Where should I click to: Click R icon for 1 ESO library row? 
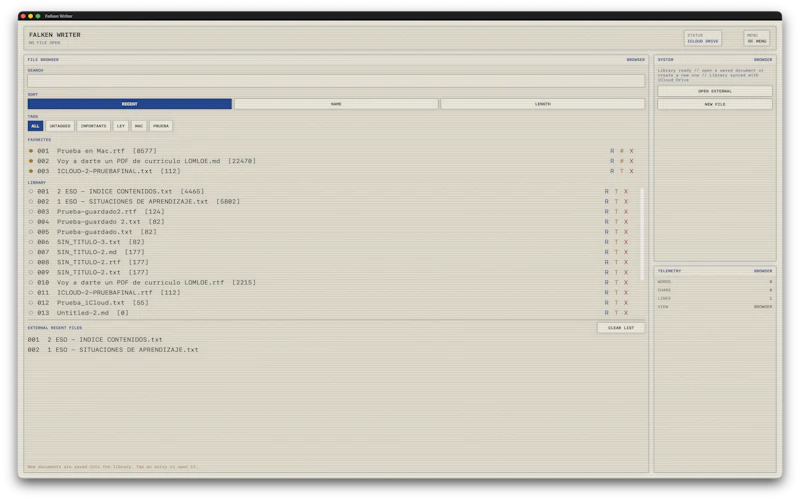click(607, 202)
